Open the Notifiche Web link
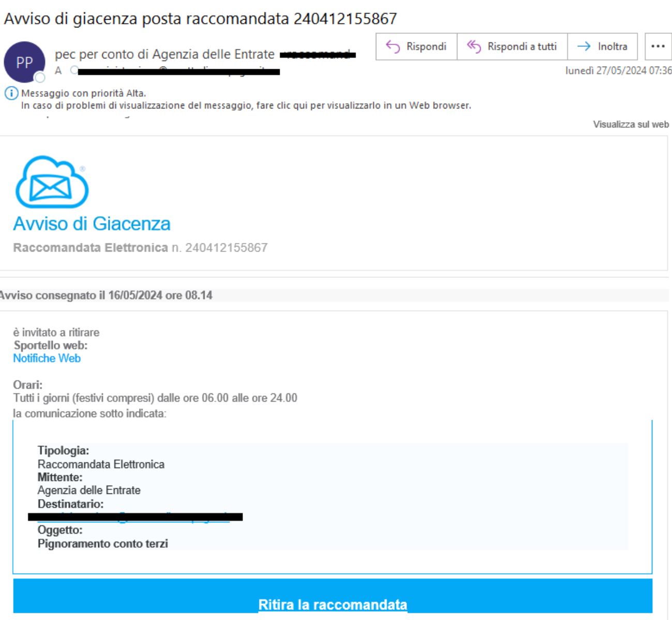This screenshot has height=620, width=672. 47,358
